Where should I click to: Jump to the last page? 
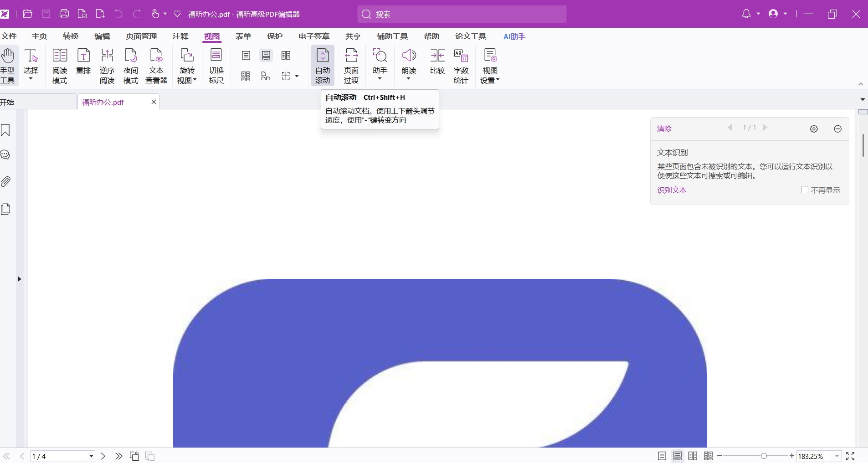click(119, 456)
